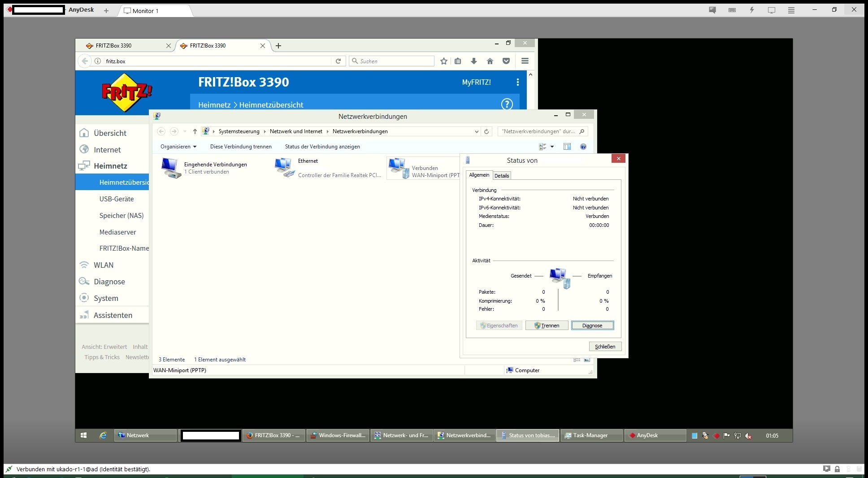
Task: Click the Schließen button
Action: (605, 347)
